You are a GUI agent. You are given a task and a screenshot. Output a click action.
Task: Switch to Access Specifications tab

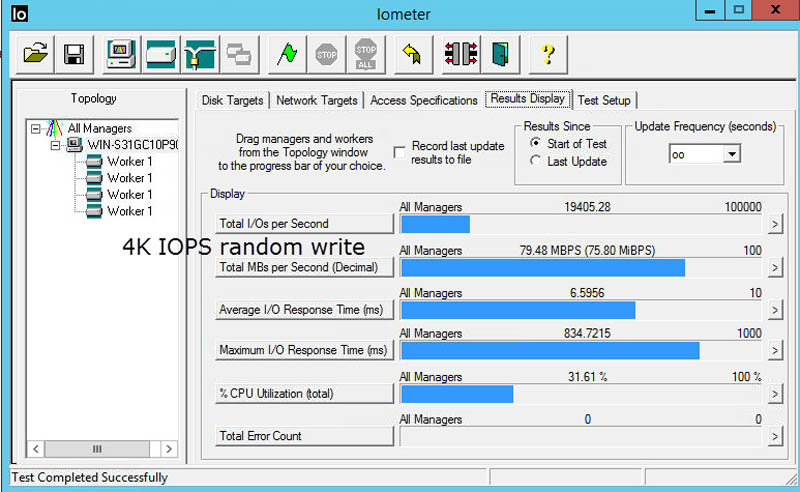point(423,100)
